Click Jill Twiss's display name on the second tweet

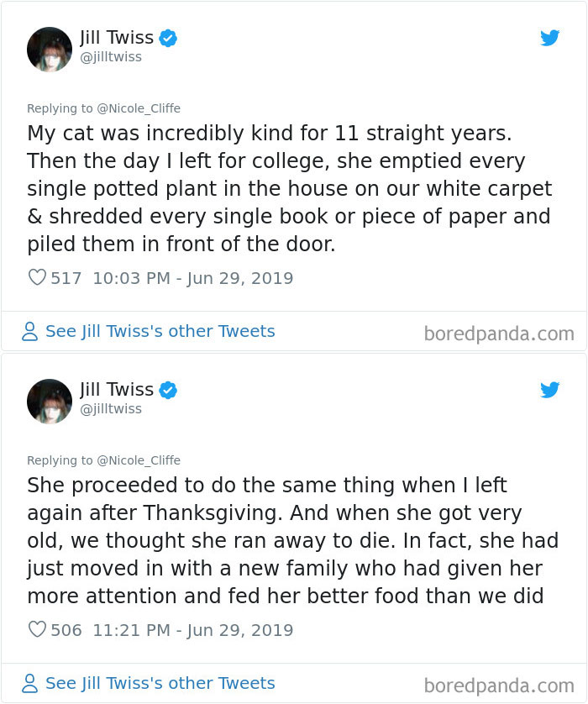point(118,389)
